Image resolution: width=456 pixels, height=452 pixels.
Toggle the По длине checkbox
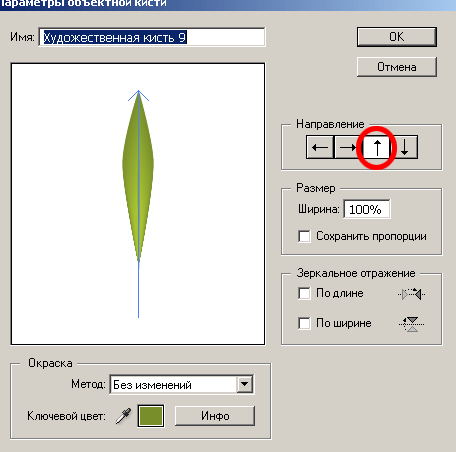click(304, 294)
